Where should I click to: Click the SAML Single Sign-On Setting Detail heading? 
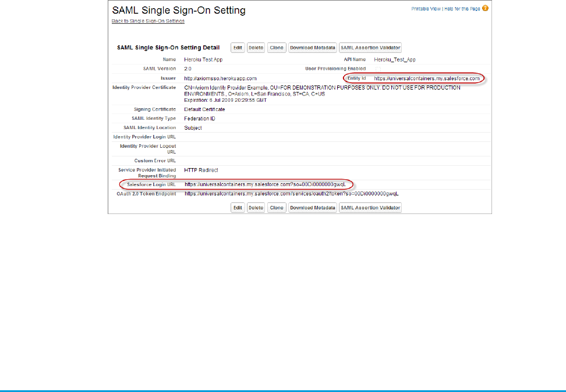[168, 48]
